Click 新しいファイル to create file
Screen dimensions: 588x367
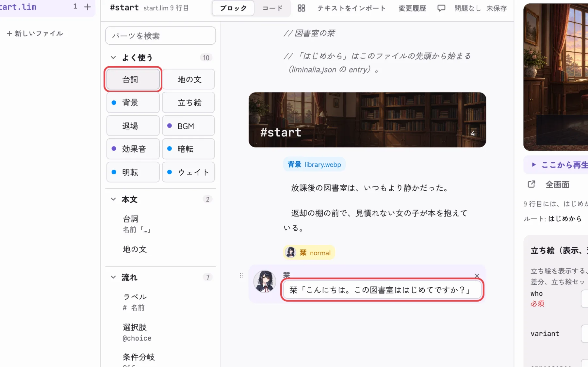pos(35,33)
